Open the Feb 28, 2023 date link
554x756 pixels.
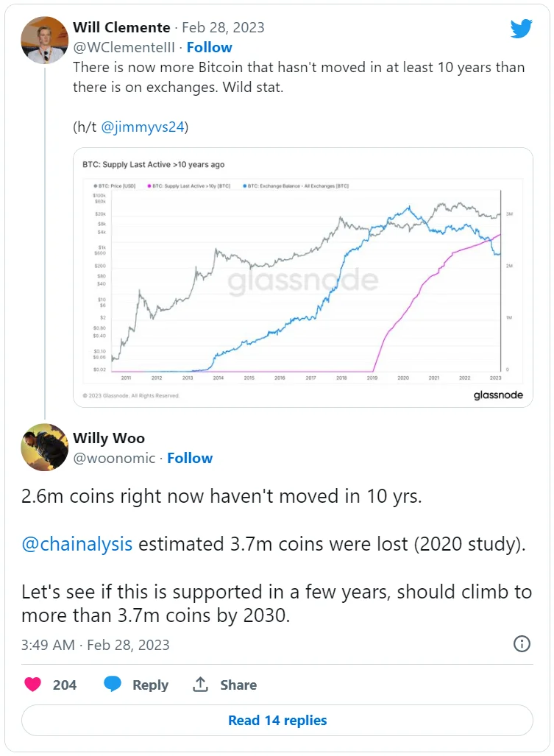pos(223,28)
